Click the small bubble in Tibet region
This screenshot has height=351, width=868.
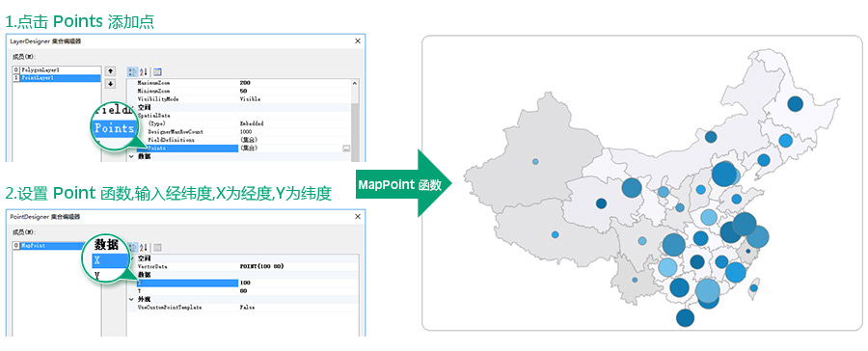(556, 234)
